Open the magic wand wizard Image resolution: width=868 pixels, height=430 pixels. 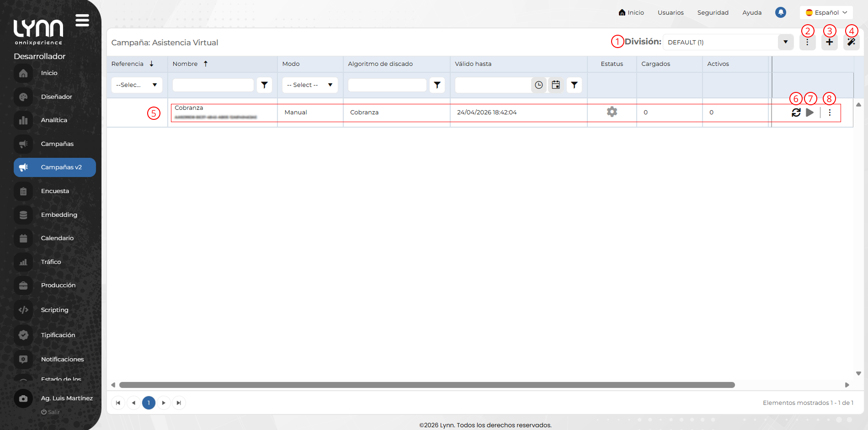[x=851, y=42]
